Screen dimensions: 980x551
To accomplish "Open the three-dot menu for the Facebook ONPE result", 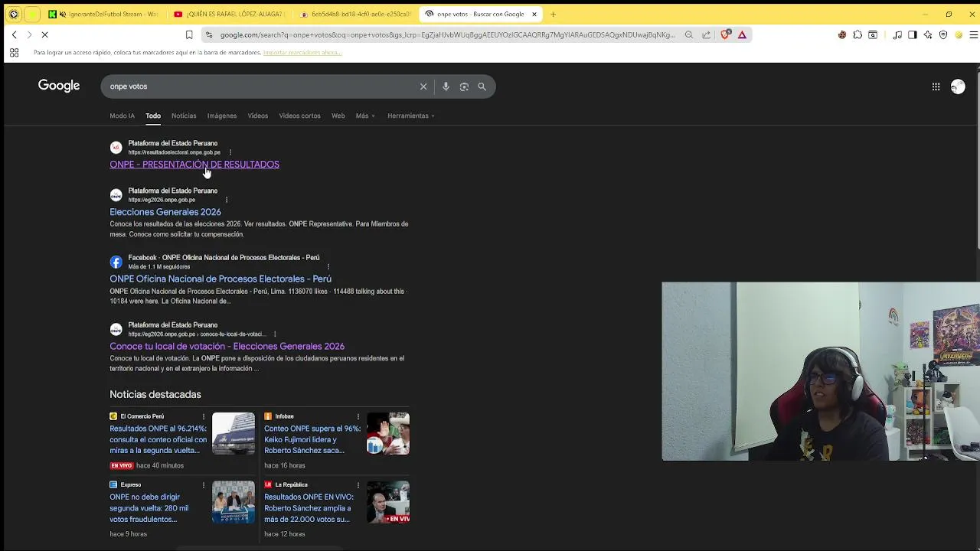I will [328, 266].
